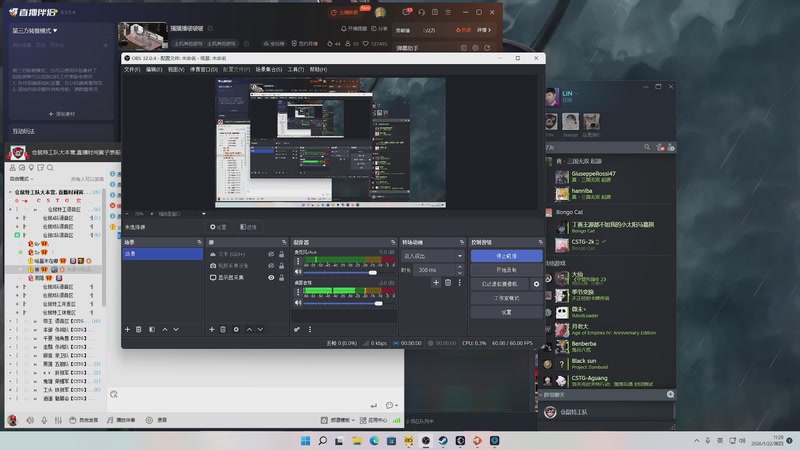
Task: Toggle visibility of Text (GDI+) source
Action: coord(271,254)
